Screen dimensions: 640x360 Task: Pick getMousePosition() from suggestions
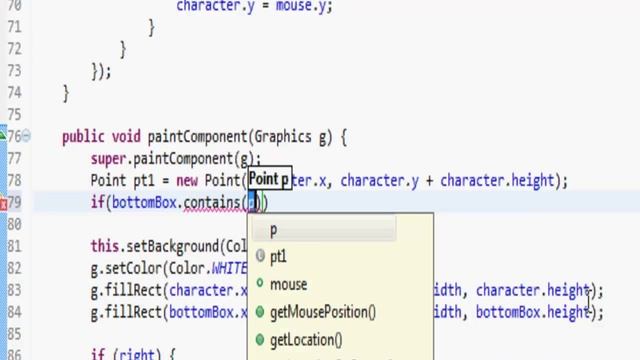322,312
